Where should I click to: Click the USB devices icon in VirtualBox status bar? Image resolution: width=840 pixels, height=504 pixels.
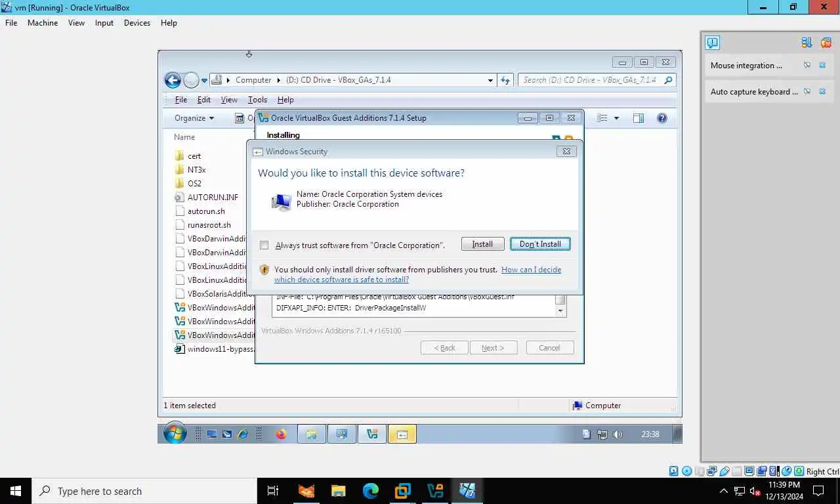724,471
